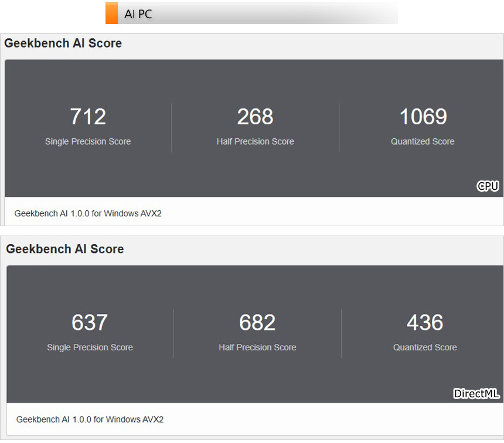504x443 pixels.
Task: Click the DirectML panel's Geekbench AI Score heading
Action: pos(65,249)
